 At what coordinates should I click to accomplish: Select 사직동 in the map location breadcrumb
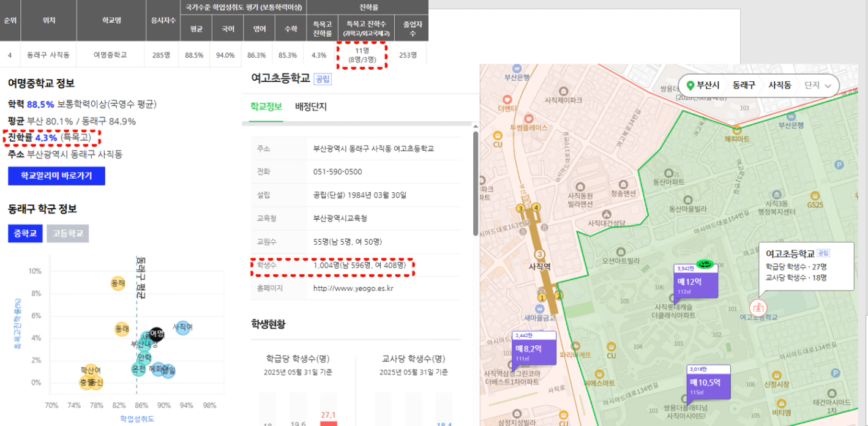click(780, 85)
